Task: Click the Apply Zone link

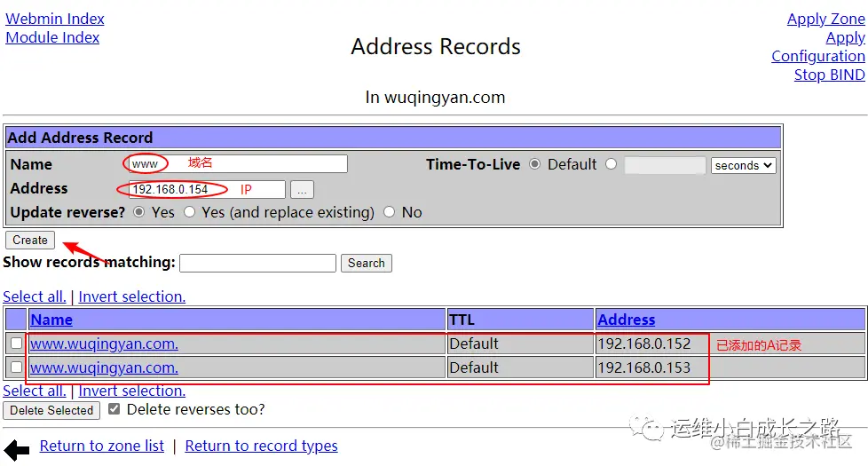Action: 826,19
